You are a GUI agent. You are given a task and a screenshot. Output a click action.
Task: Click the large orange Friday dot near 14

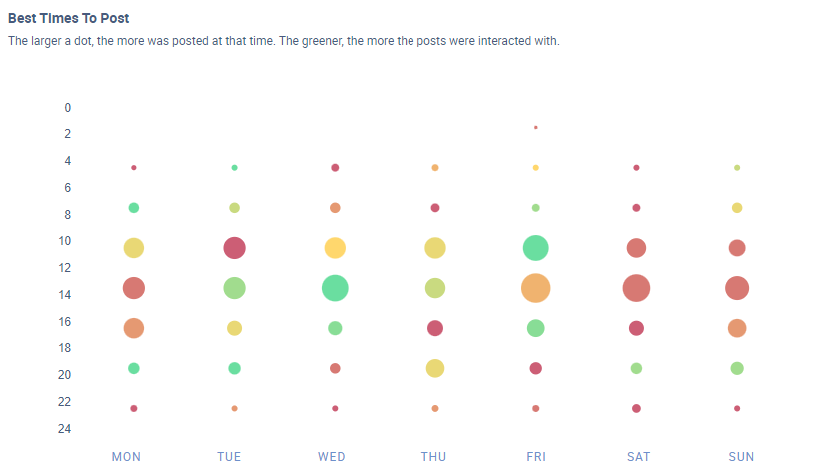536,288
